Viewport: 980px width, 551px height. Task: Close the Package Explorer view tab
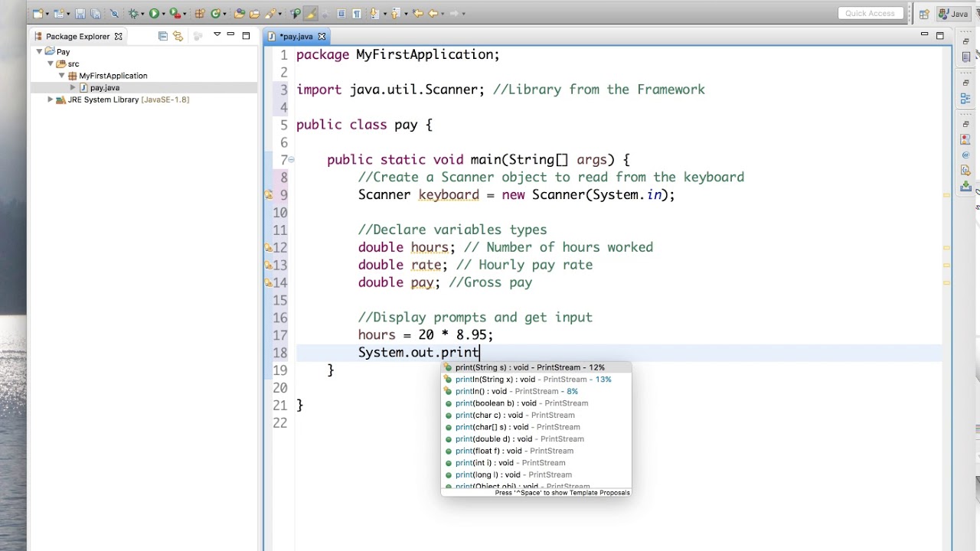(119, 36)
